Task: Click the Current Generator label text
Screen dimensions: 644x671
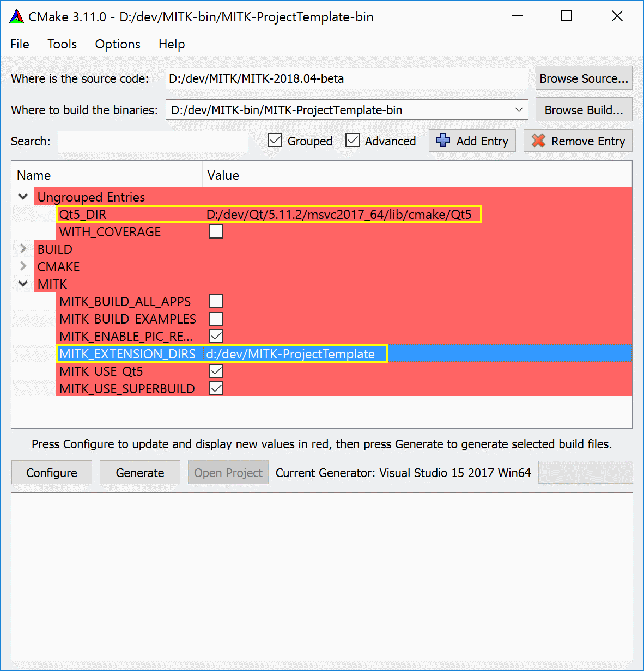Action: click(x=403, y=473)
